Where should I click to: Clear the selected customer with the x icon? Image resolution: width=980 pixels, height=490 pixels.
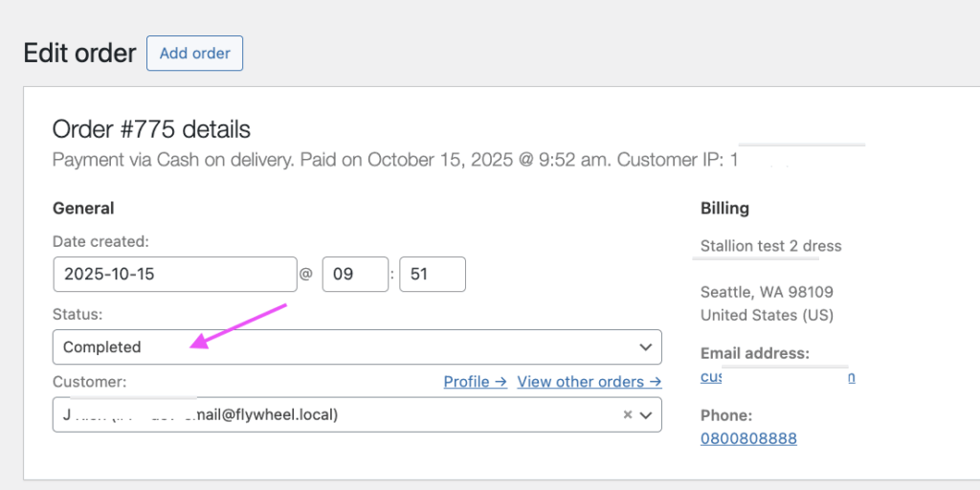point(628,415)
